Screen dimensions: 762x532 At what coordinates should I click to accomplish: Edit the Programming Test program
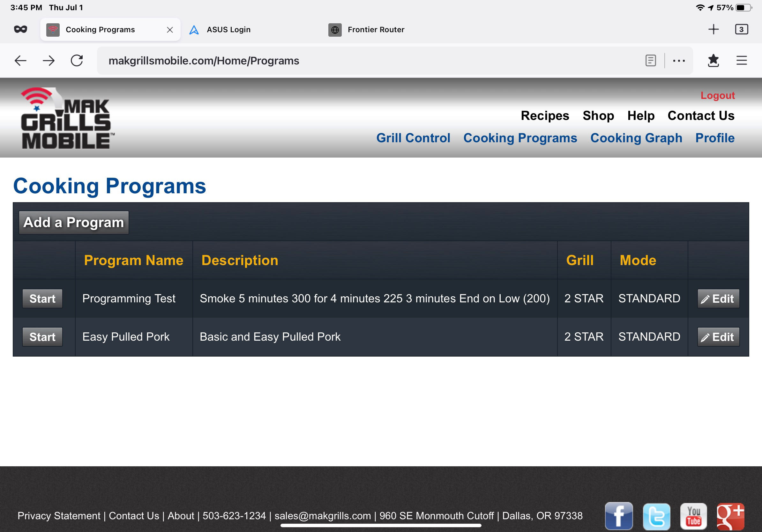(718, 299)
